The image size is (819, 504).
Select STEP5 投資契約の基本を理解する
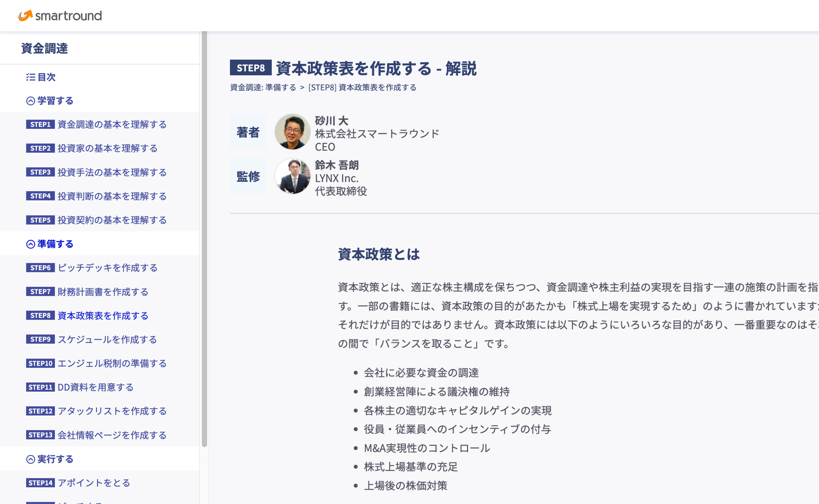pyautogui.click(x=112, y=220)
